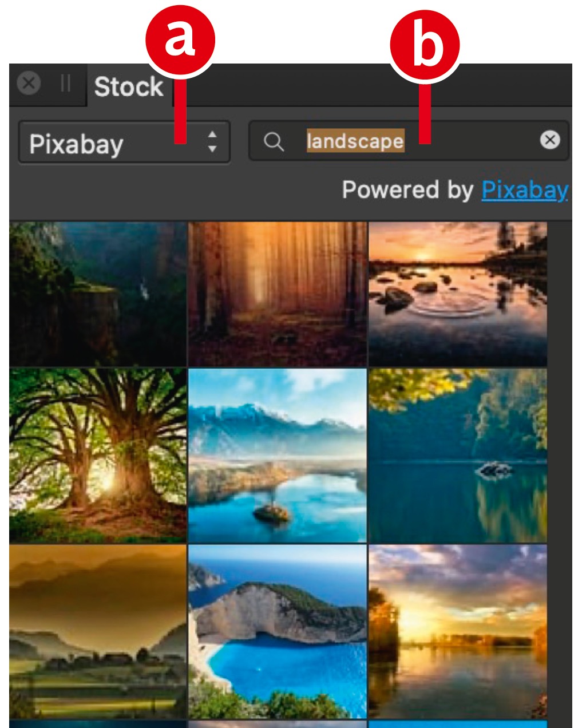Screen dimensions: 586x728
Task: Select the cloudy sunset river thumbnail
Action: coord(457,631)
